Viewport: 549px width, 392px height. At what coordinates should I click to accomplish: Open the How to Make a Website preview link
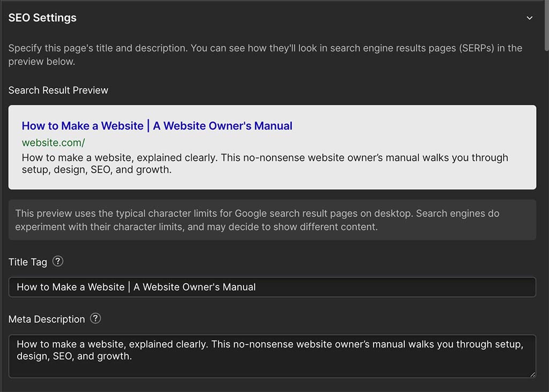point(157,125)
